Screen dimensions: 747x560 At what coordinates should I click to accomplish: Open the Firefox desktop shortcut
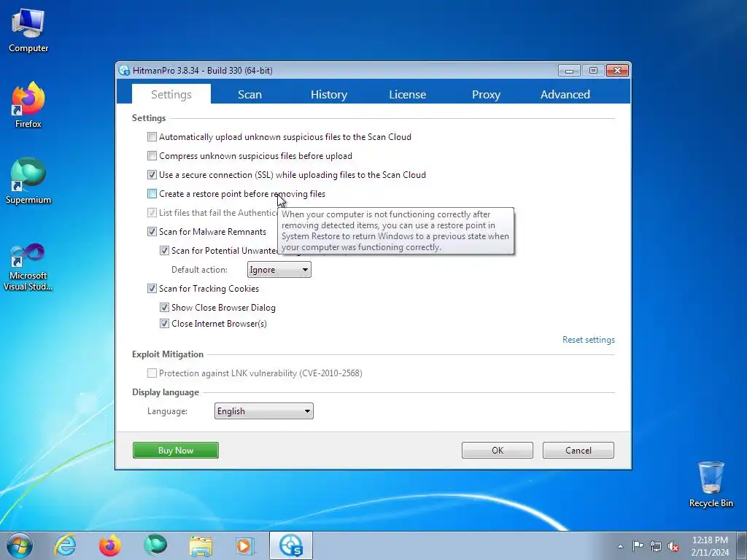click(28, 105)
